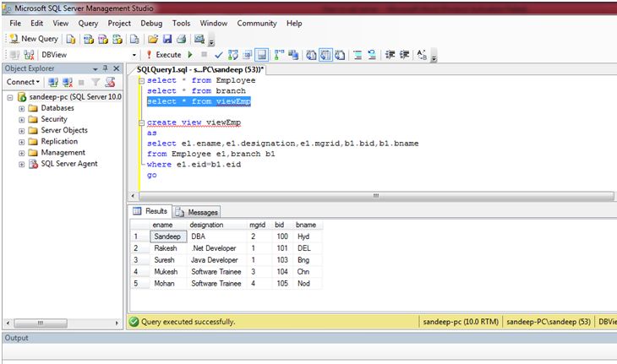Toggle auto-hide pin on Object Explorer
Viewport: 617px width, 364px height.
pyautogui.click(x=105, y=68)
